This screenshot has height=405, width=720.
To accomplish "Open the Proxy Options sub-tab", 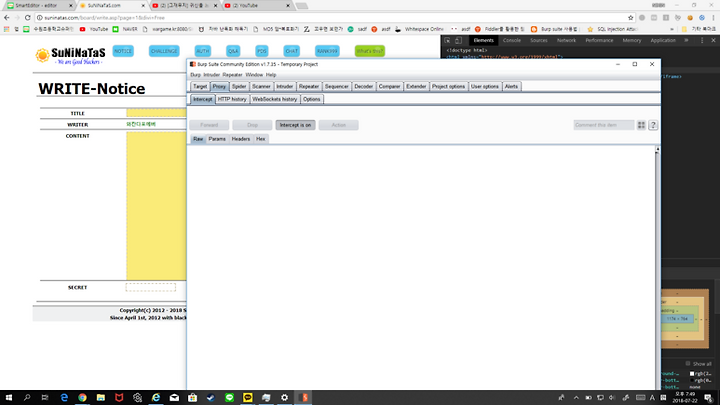I will pos(311,99).
